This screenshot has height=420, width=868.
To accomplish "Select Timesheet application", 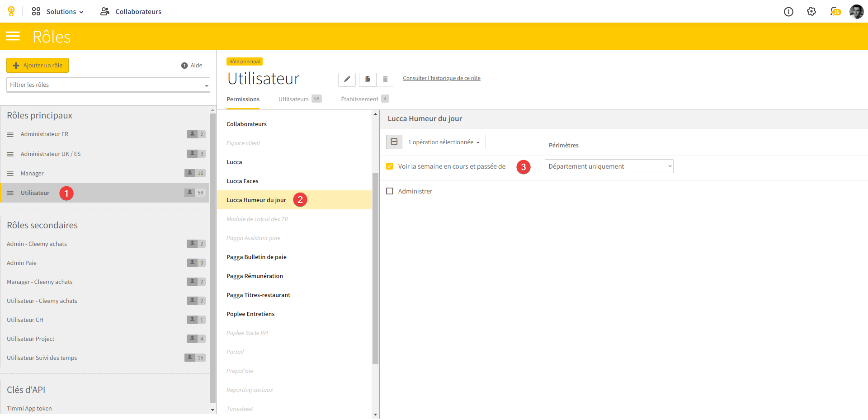I will [294, 409].
